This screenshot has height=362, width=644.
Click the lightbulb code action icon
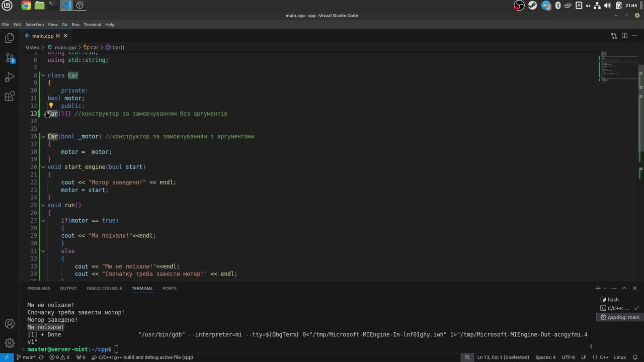[51, 106]
